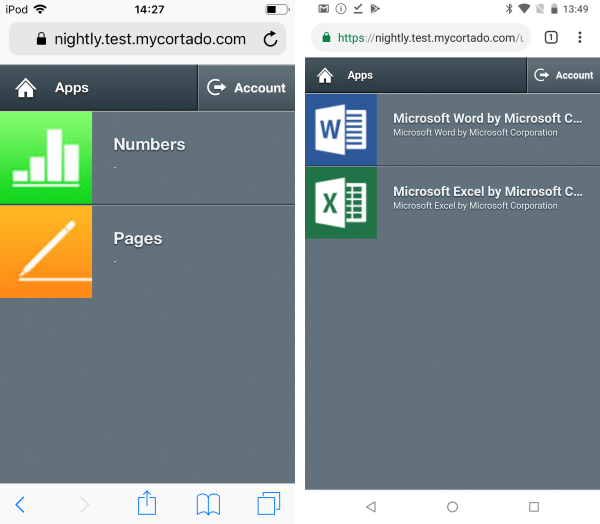
Task: Tap the Gmail notification icon
Action: point(323,8)
